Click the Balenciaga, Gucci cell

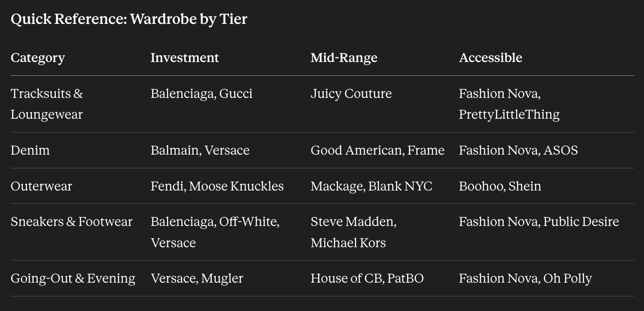pos(202,94)
